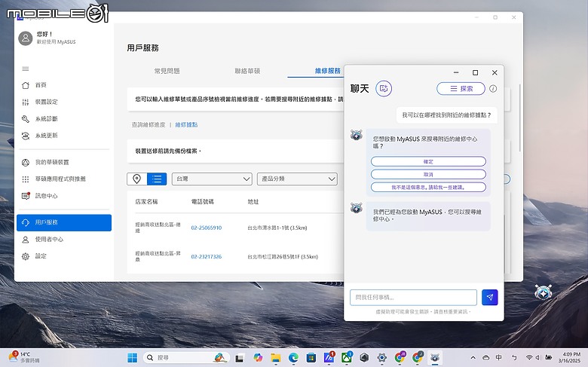
Task: Click 我不是這個意思 suggestion button
Action: [428, 187]
